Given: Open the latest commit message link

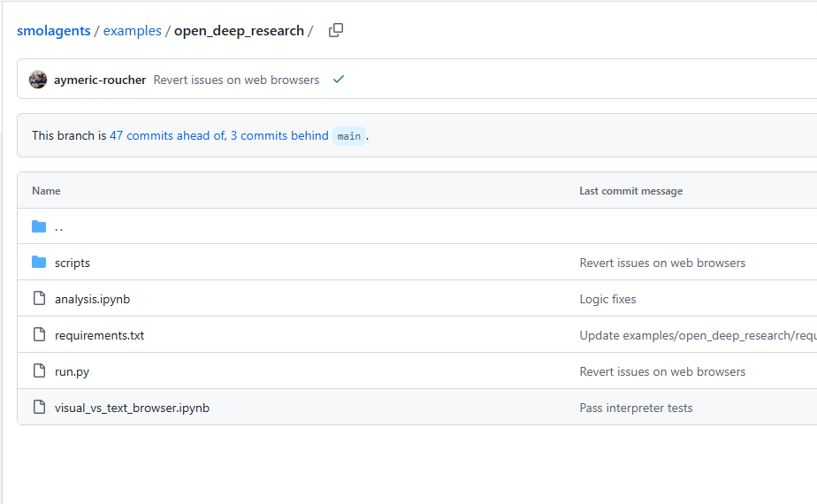Looking at the screenshot, I should click(236, 80).
